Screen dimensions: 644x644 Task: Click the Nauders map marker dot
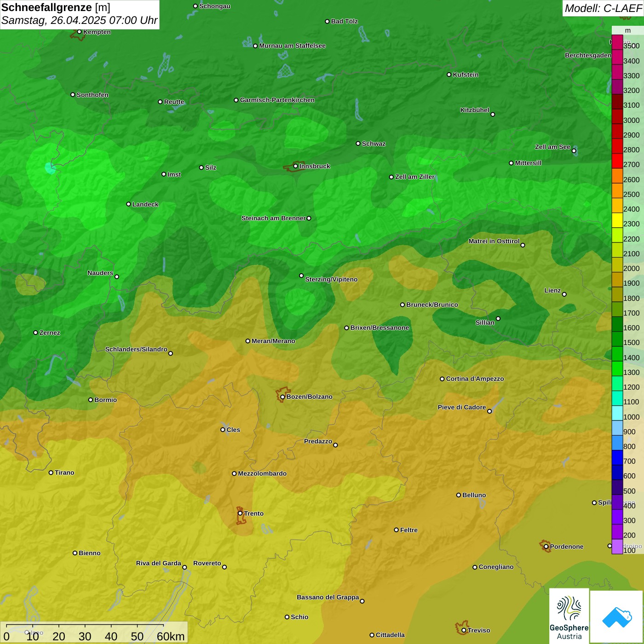(117, 276)
